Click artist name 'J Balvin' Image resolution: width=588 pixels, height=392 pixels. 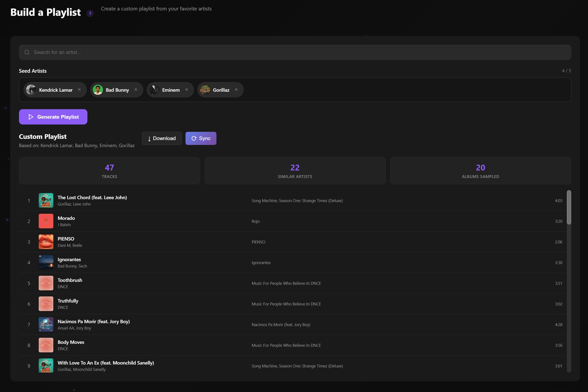(64, 225)
